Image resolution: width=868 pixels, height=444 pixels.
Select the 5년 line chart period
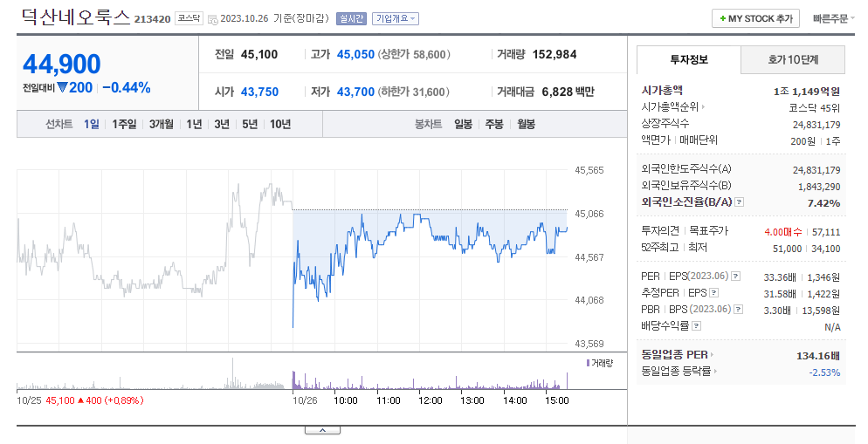point(250,125)
